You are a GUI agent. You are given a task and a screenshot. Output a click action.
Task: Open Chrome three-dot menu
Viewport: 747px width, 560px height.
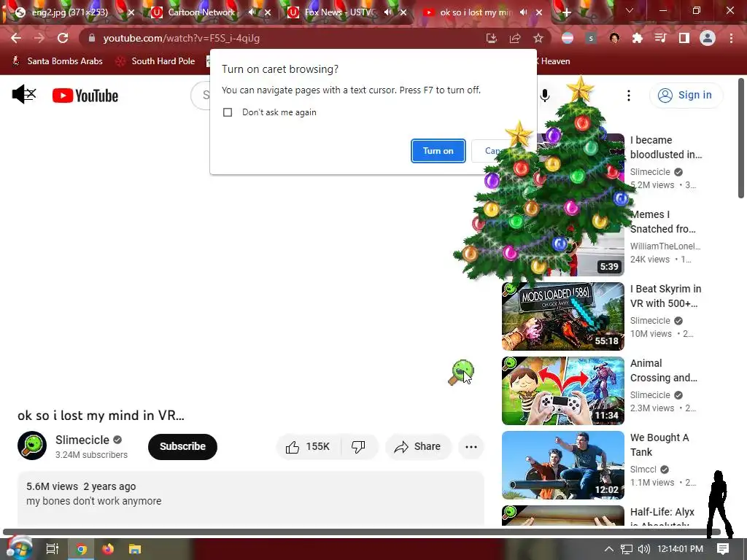tap(731, 38)
